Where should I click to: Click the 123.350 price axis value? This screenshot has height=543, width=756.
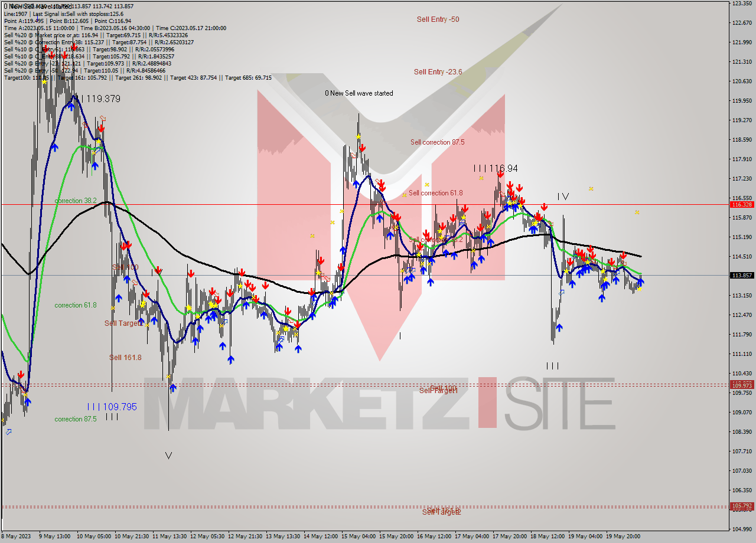click(x=742, y=4)
